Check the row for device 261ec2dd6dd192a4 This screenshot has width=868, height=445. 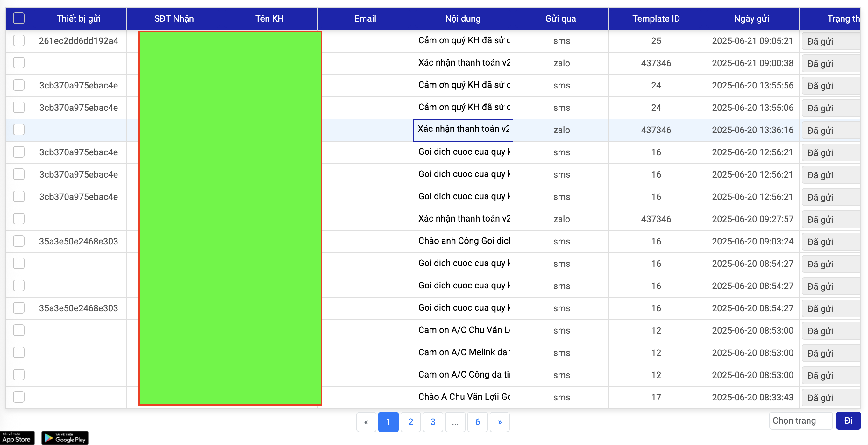coord(18,40)
